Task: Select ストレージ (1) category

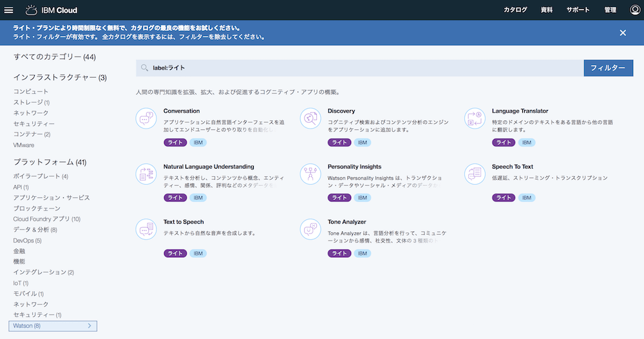Action: pyautogui.click(x=31, y=102)
